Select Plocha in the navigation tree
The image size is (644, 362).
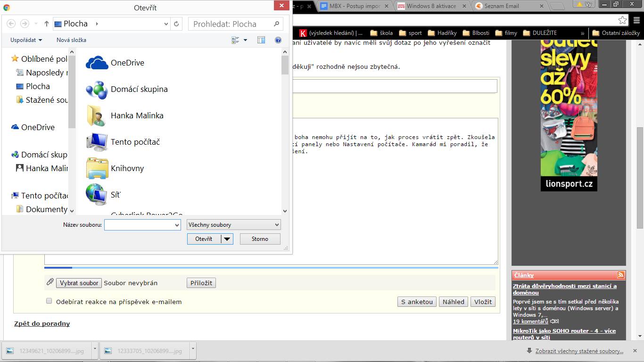[x=33, y=86]
